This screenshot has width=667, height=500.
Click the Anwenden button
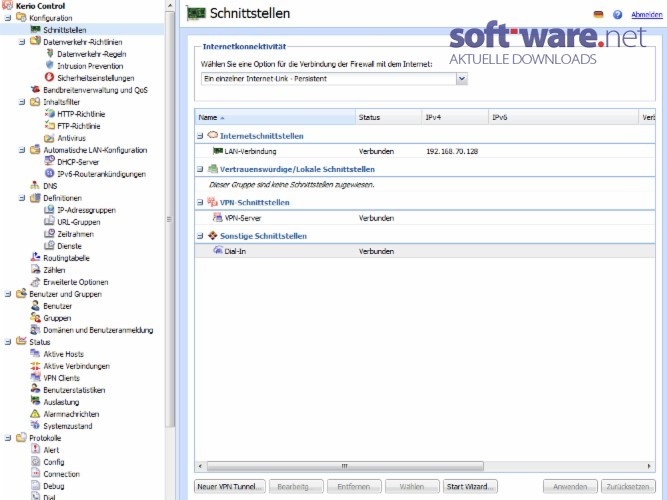[x=570, y=486]
